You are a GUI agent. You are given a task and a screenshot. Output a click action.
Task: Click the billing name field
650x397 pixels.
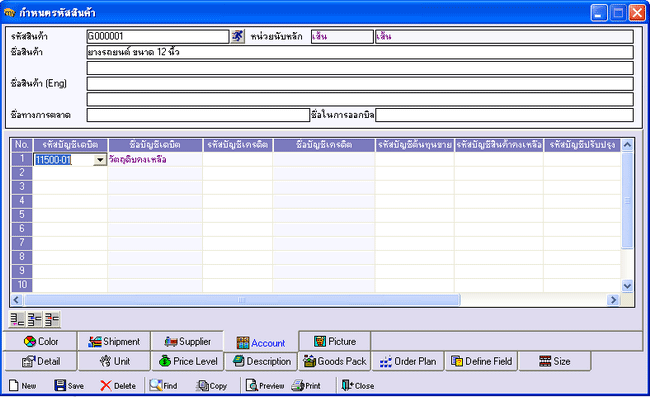point(504,115)
